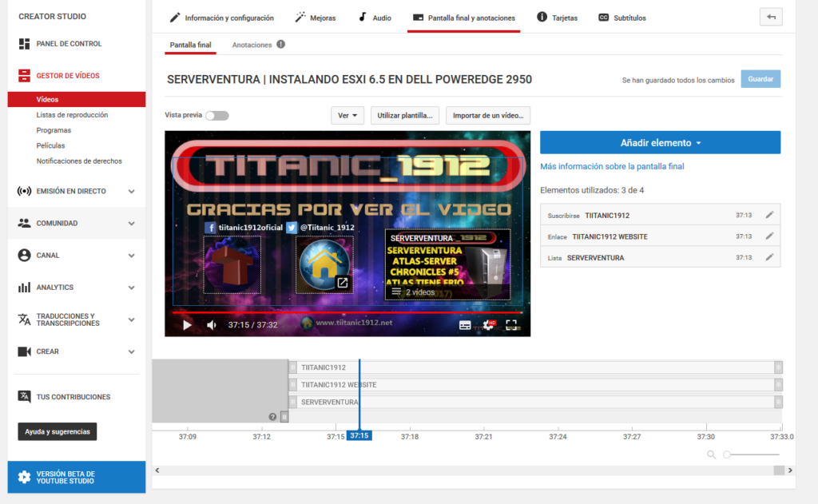818x504 pixels.
Task: Select the SERVERVENTURA playlist thumbnail in video
Action: coord(447,264)
